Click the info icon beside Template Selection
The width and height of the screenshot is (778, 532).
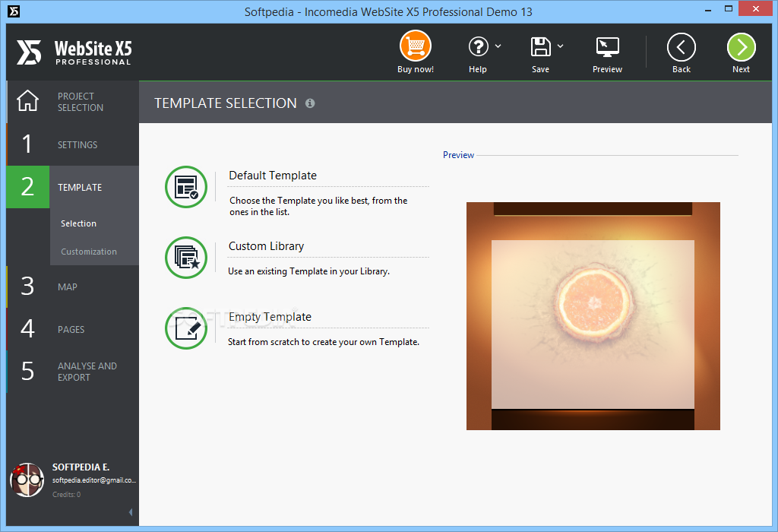point(310,103)
